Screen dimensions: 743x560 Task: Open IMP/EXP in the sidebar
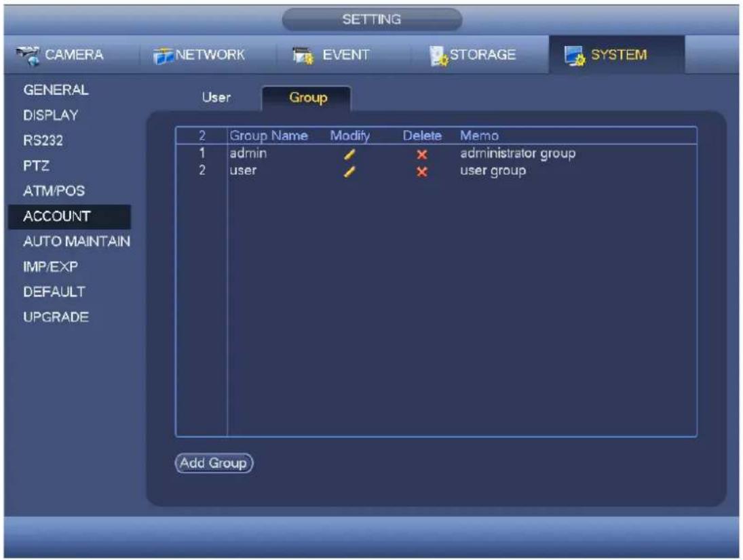[50, 266]
